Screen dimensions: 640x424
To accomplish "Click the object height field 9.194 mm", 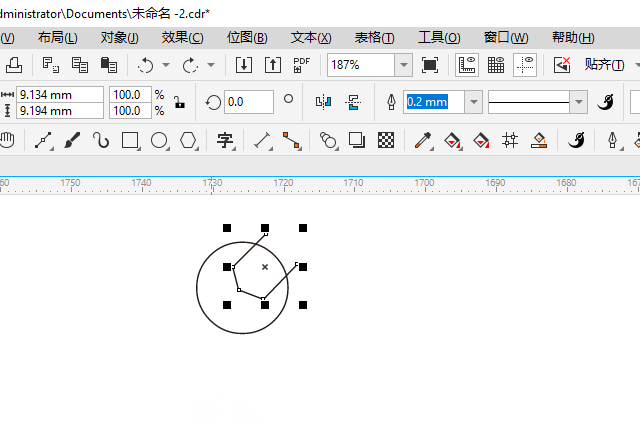I will [60, 111].
